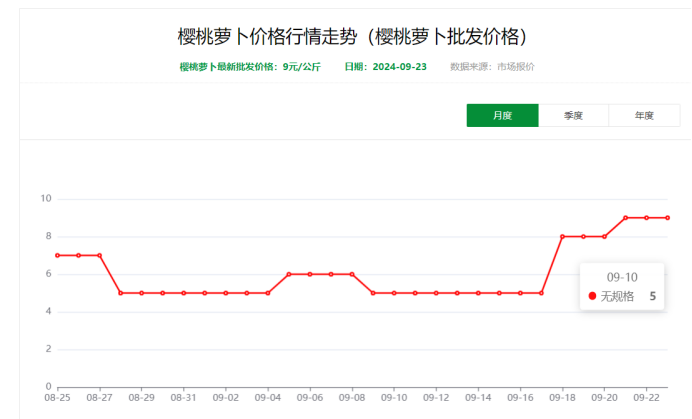Click the data point above 09-08
Screen dimensions: 692x419
(352, 274)
